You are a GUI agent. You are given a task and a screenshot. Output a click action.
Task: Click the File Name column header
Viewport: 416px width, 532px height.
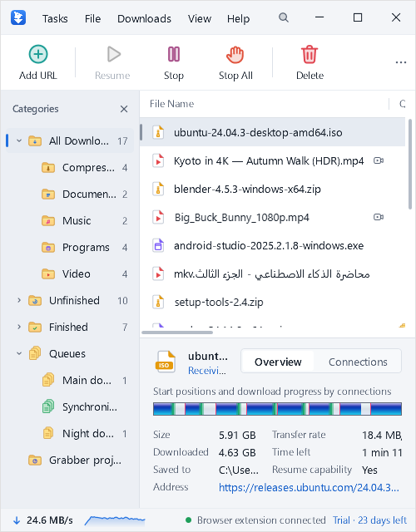(265, 104)
